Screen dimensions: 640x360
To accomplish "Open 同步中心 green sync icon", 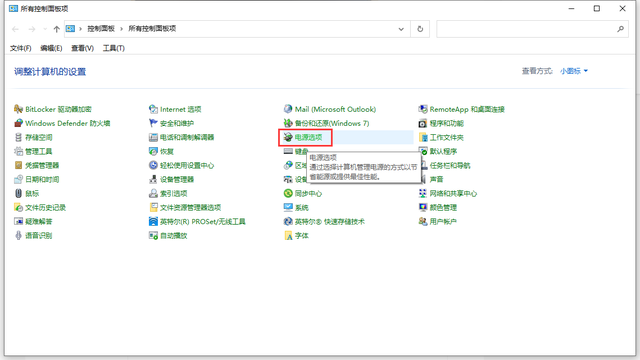I will (x=288, y=193).
